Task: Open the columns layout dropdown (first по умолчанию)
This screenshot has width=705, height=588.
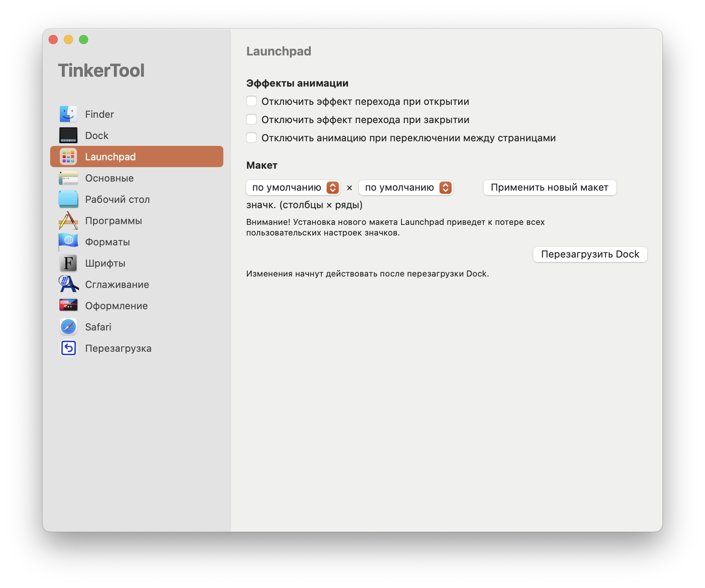Action: pos(293,188)
